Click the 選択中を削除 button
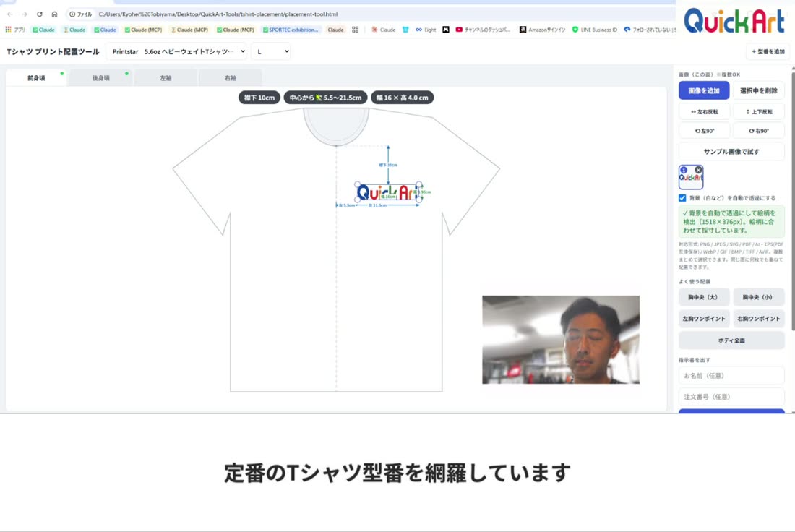Image resolution: width=795 pixels, height=532 pixels. 758,90
